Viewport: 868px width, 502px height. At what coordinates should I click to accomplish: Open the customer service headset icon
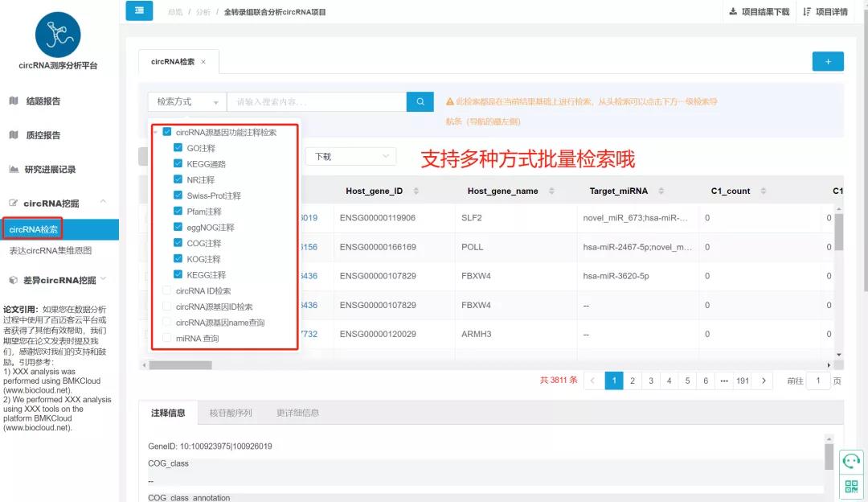[x=851, y=461]
